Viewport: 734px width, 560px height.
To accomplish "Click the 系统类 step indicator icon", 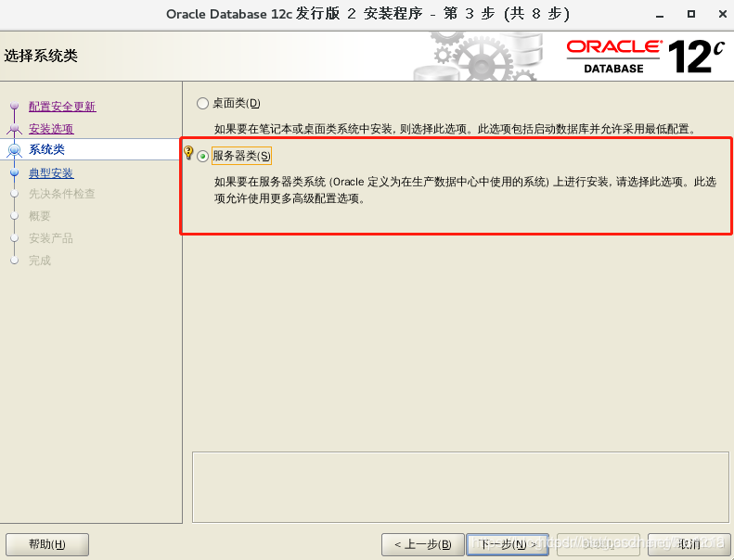I will tap(15, 150).
